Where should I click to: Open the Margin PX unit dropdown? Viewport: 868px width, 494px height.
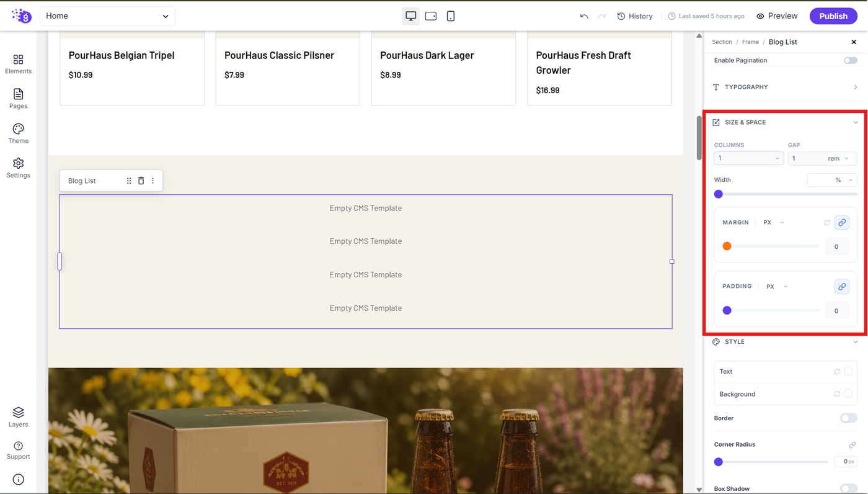[x=774, y=222]
